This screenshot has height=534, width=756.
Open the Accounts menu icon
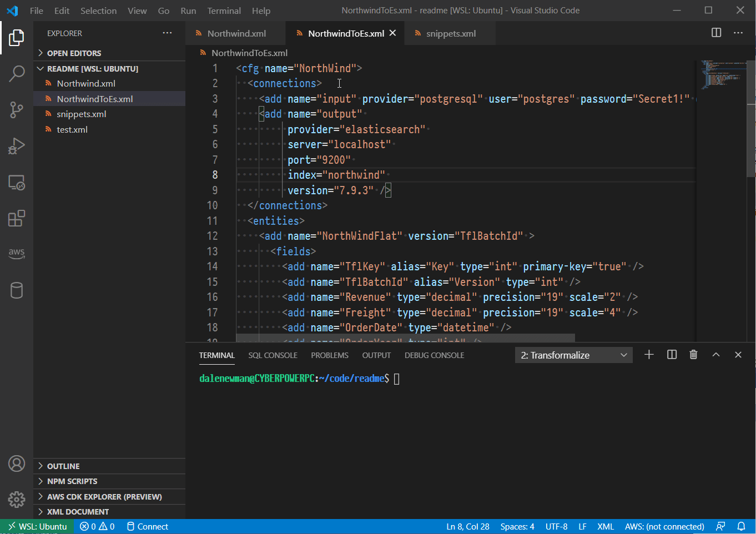[x=17, y=464]
